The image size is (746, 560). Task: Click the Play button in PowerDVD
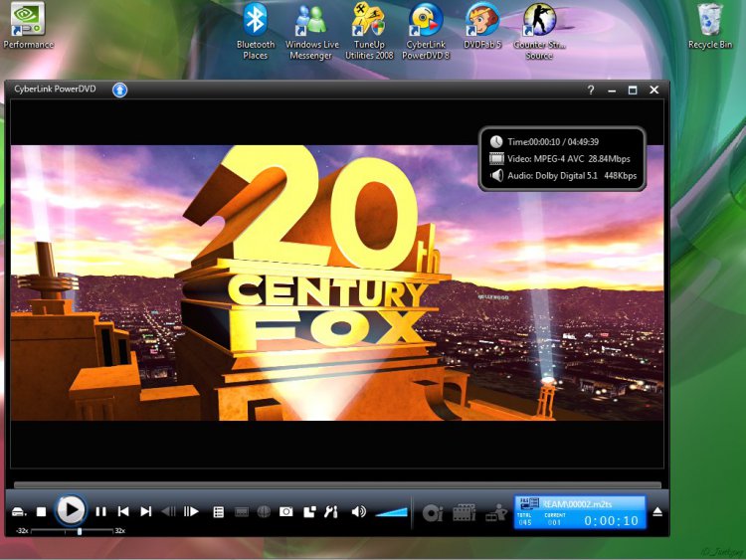71,510
